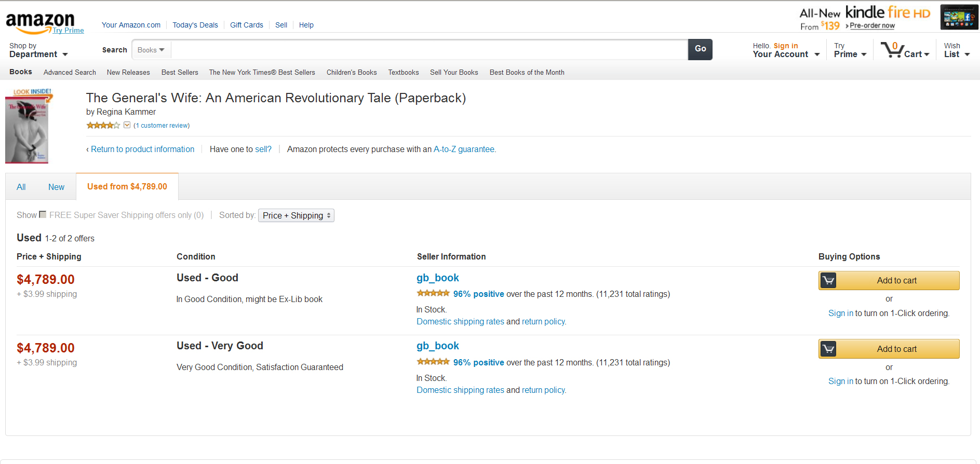Open Best Sellers in Books menu
This screenshot has width=980, height=464.
180,72
